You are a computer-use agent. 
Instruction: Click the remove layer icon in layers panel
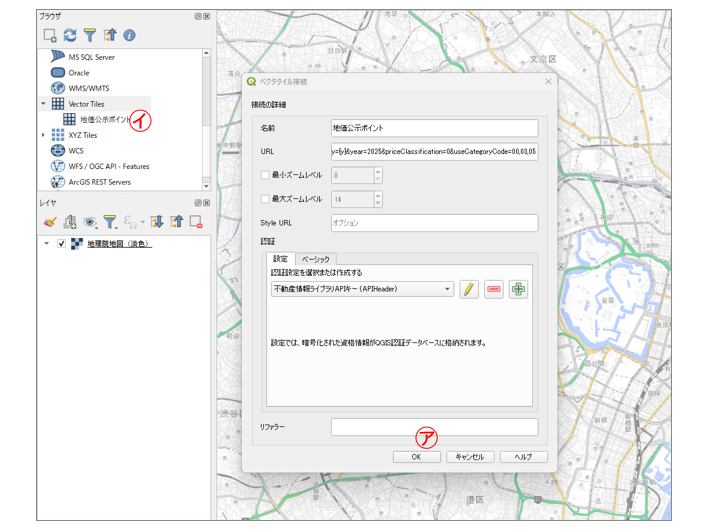(x=196, y=222)
